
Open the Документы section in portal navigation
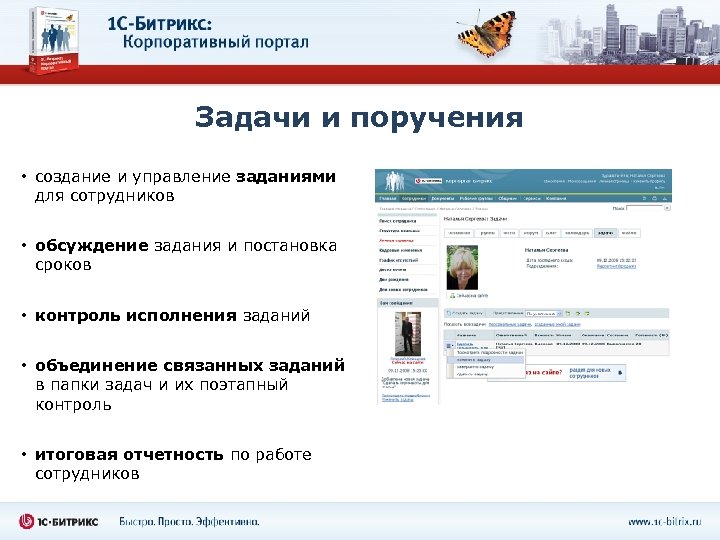[x=443, y=198]
